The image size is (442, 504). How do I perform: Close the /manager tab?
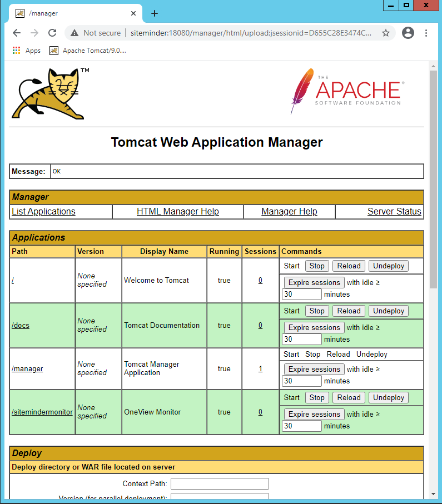[133, 13]
